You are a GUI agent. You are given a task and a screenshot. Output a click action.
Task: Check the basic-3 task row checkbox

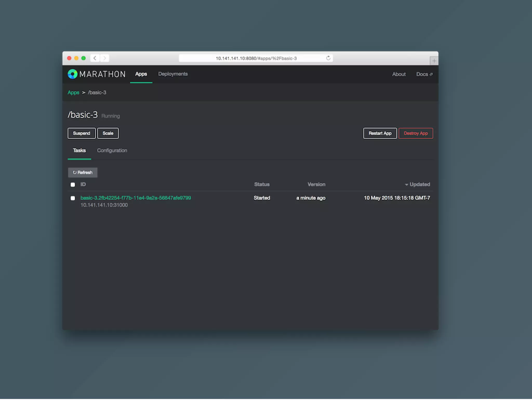73,198
